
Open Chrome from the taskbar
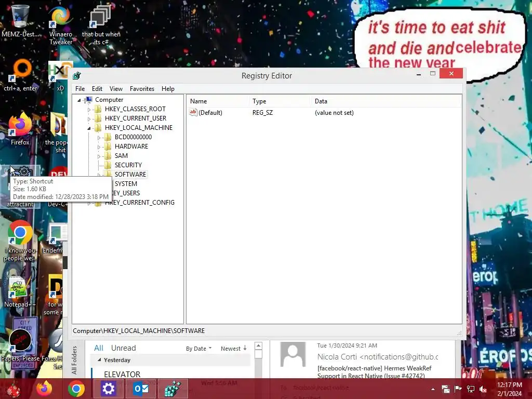tap(76, 389)
